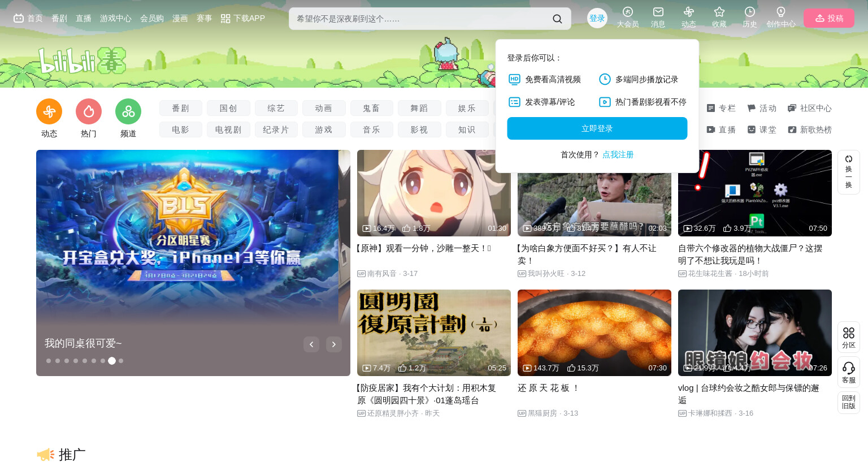Click 番剧 in top navigation
This screenshot has height=466, width=868.
coord(59,18)
